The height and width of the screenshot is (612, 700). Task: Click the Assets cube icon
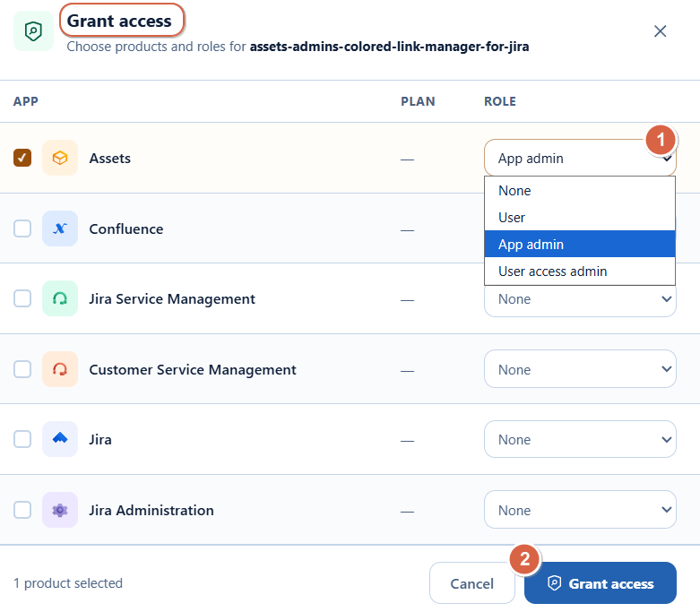point(60,158)
